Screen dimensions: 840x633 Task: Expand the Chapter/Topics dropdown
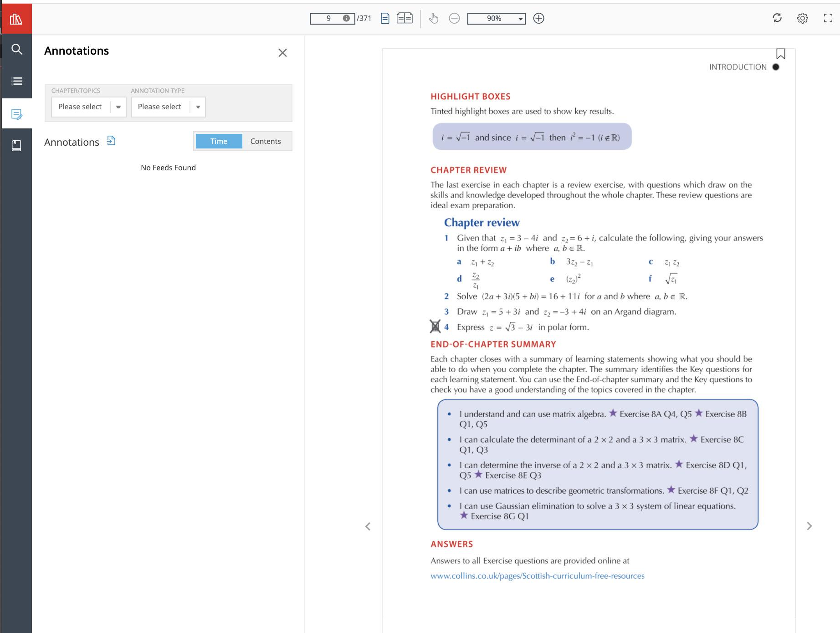click(x=88, y=107)
